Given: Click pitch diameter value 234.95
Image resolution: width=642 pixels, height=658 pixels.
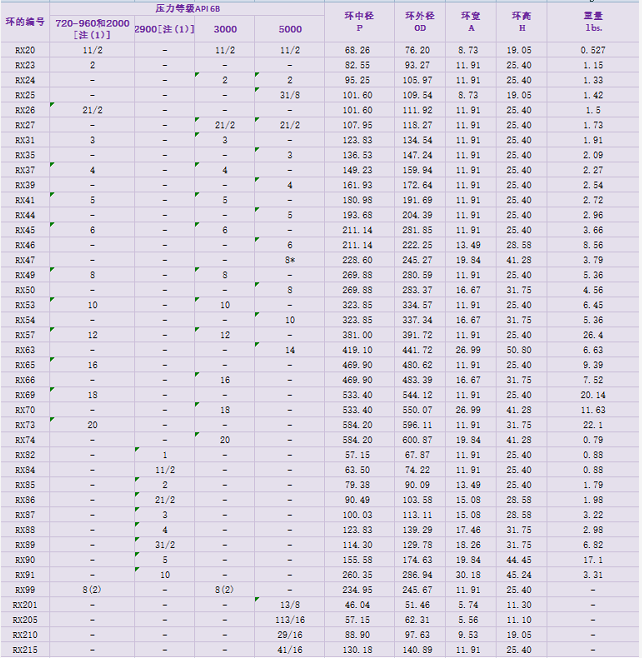Looking at the screenshot, I should 358,590.
